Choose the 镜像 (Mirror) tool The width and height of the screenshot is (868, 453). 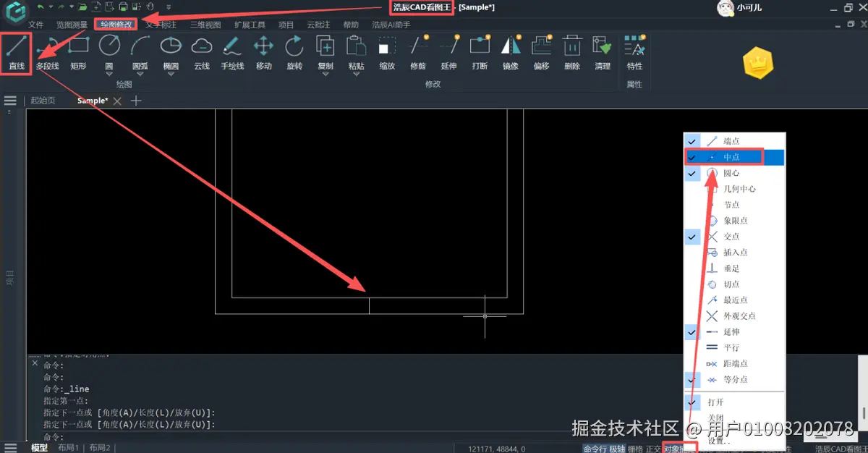(511, 53)
